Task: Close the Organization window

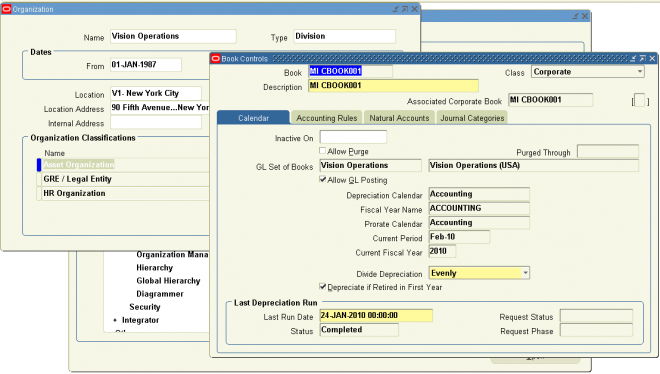Action: click(x=415, y=9)
